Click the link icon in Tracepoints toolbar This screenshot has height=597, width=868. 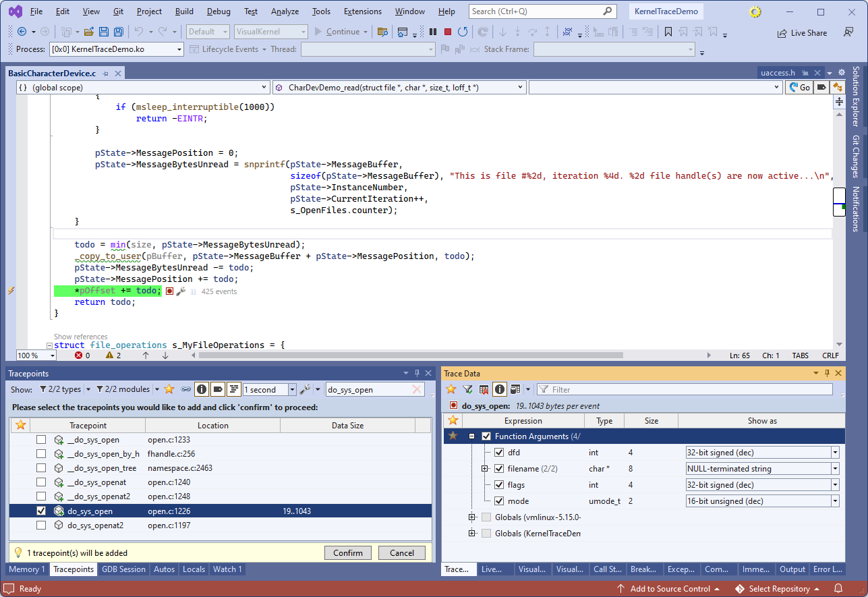[x=185, y=389]
